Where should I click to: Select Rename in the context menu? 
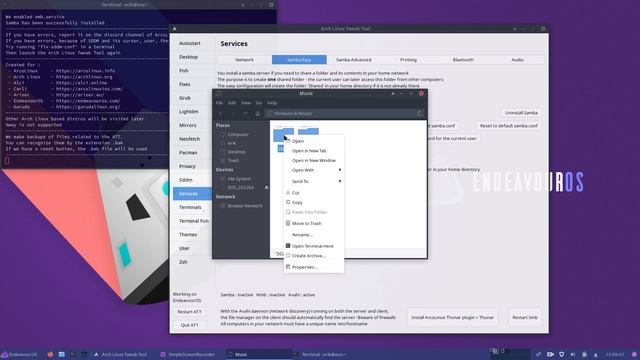(x=313, y=235)
